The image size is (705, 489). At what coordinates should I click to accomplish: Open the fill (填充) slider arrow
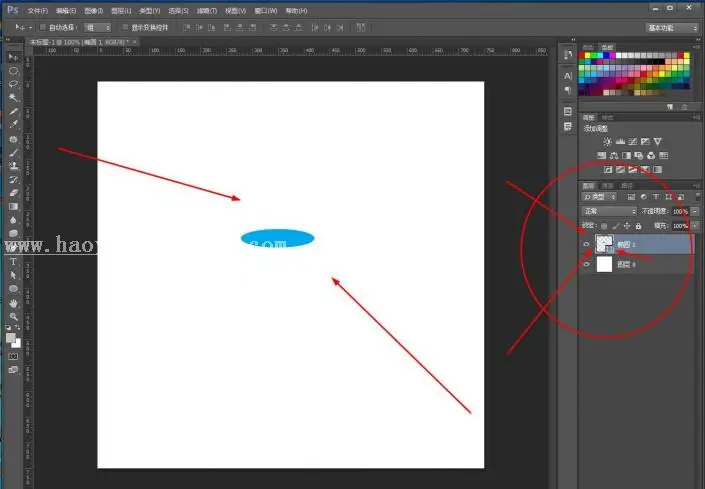point(695,226)
